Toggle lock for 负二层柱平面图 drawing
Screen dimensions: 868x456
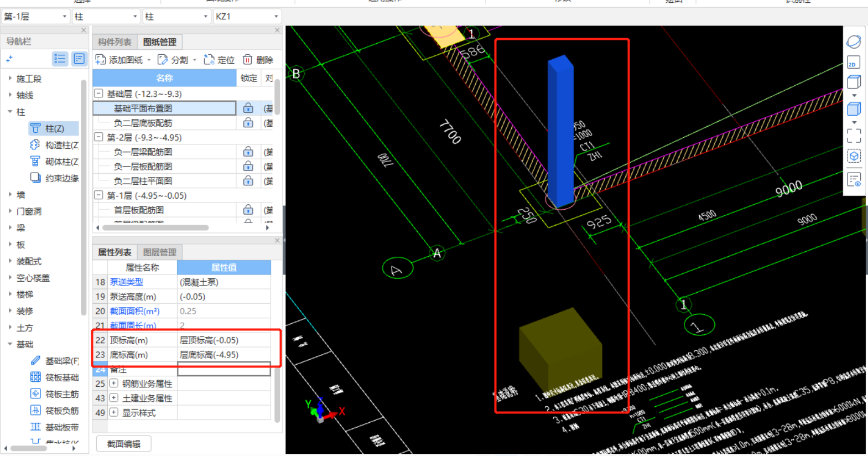(x=248, y=180)
